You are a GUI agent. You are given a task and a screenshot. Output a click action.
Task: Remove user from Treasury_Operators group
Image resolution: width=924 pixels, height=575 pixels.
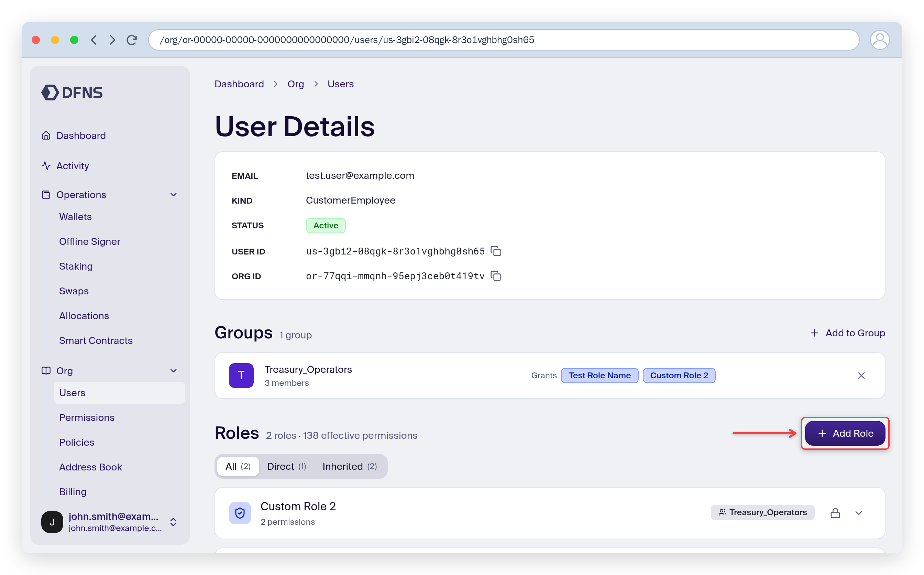[861, 375]
